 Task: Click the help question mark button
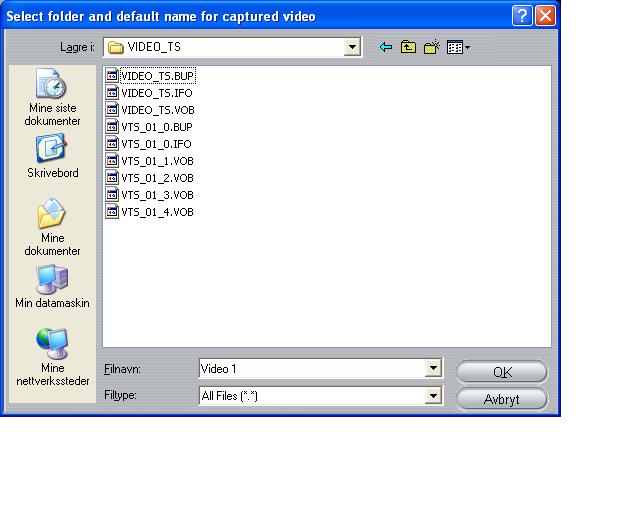click(522, 16)
